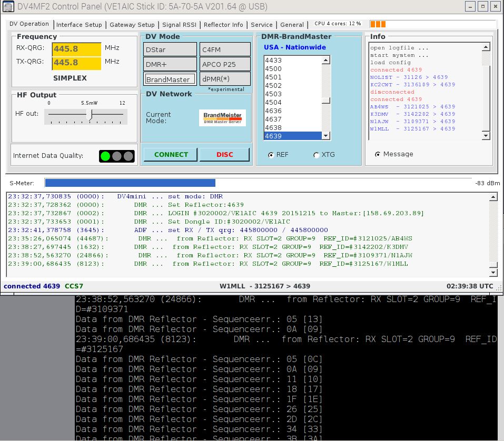Toggle the Message radio button
The height and width of the screenshot is (441, 504).
click(x=378, y=155)
